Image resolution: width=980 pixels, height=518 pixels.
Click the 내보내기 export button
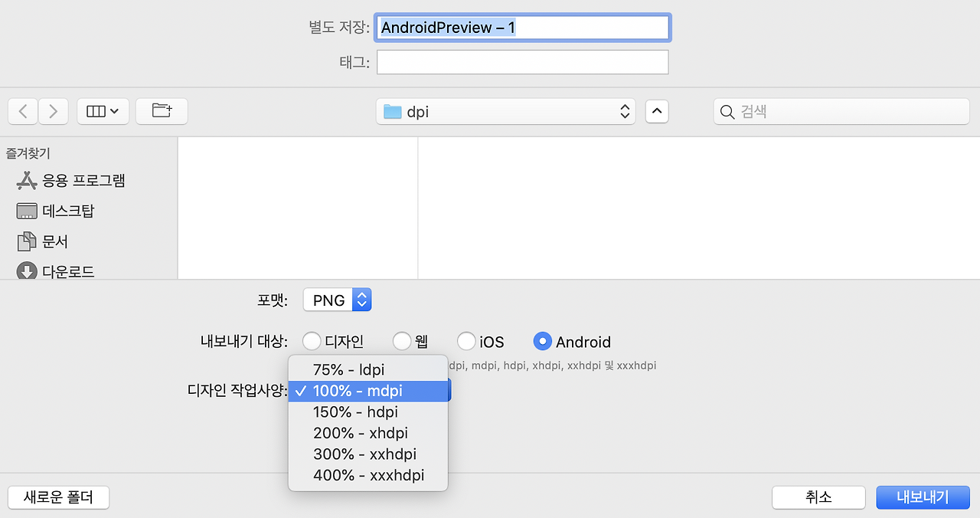[923, 497]
